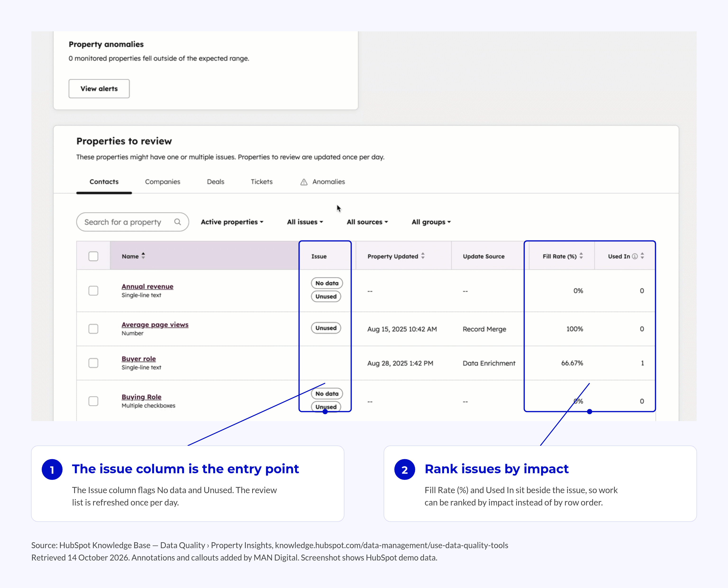This screenshot has width=728, height=588.
Task: Click the 'Properties to review' heading
Action: point(124,141)
